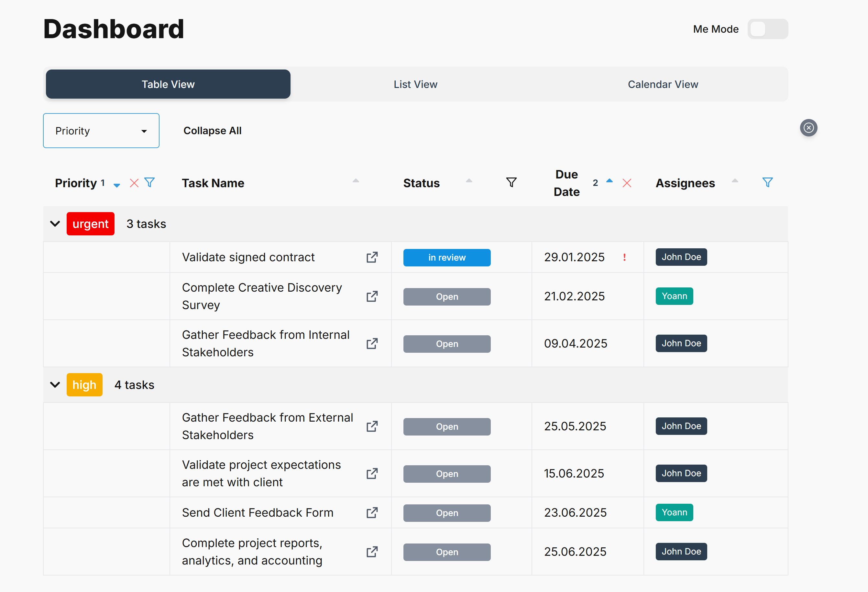
Task: Click Yoann assignee on Creative Discovery Survey
Action: [x=674, y=296]
